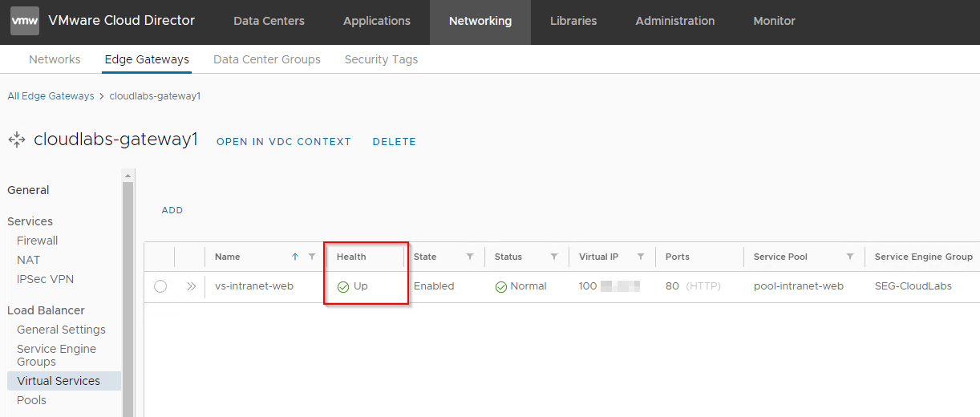Click the Service Engine Group column header
This screenshot has height=417, width=980.
coord(924,257)
